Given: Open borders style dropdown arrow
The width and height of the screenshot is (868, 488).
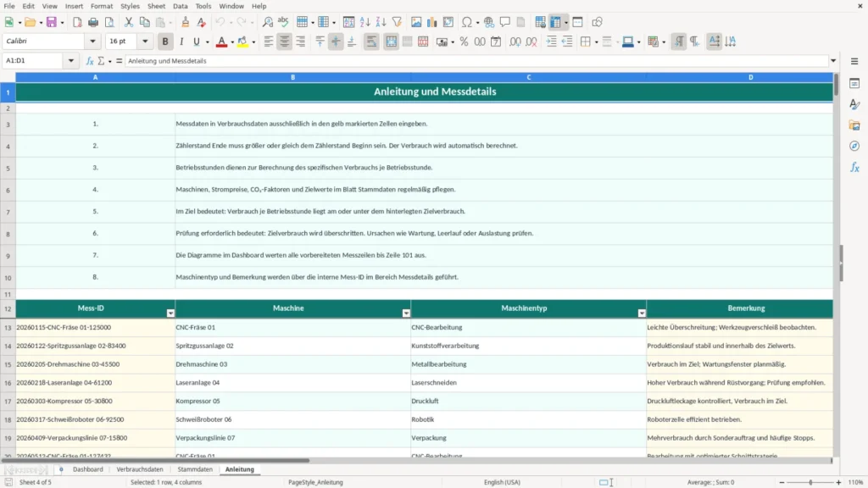Looking at the screenshot, I should tap(596, 42).
